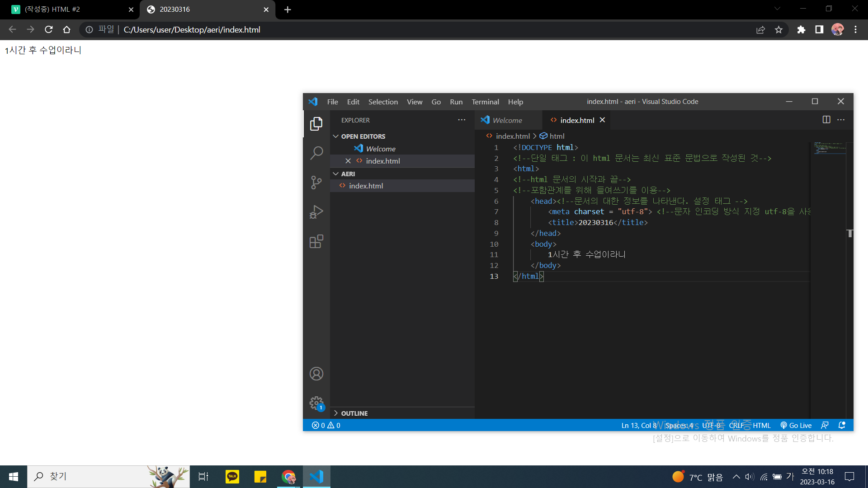Open the Search view in activity bar
Viewport: 868px width, 488px height.
pos(316,153)
